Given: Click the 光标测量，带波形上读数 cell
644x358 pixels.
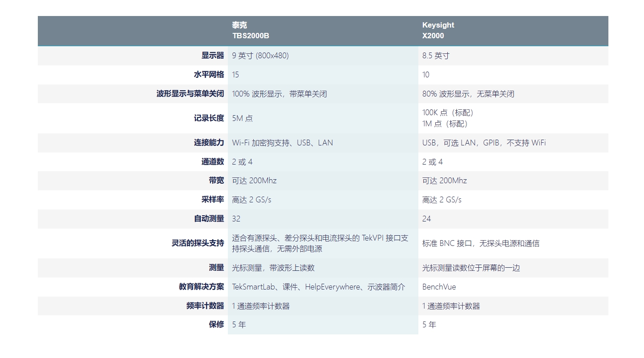Looking at the screenshot, I should pyautogui.click(x=273, y=268).
